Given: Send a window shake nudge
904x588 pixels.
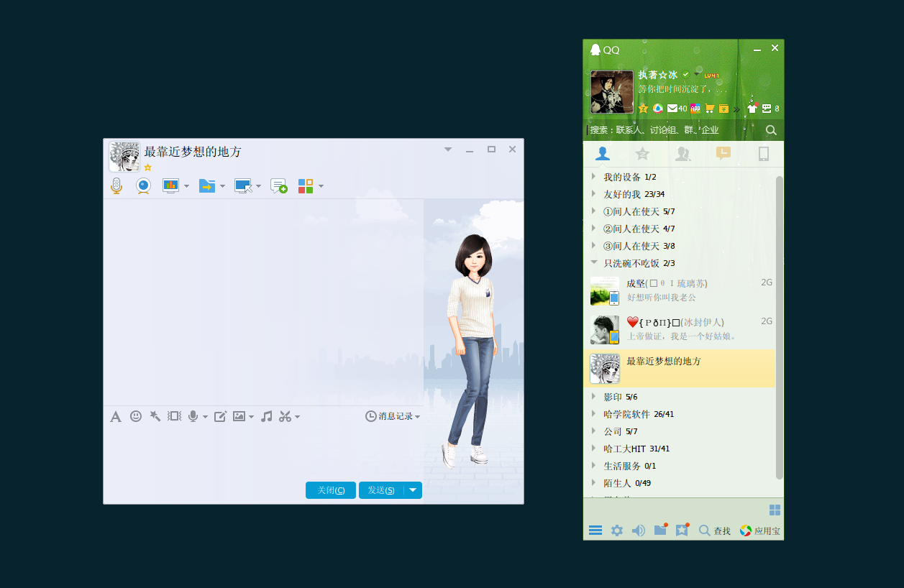Looking at the screenshot, I should 174,415.
